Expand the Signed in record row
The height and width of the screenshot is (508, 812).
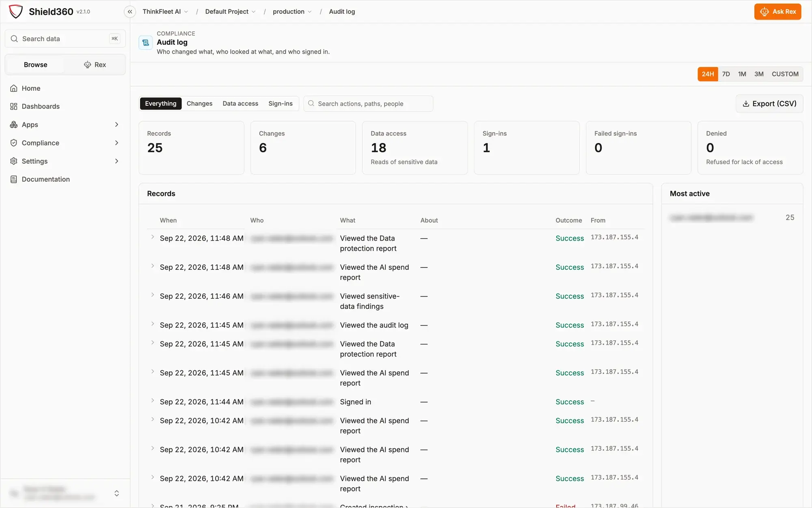coord(153,401)
